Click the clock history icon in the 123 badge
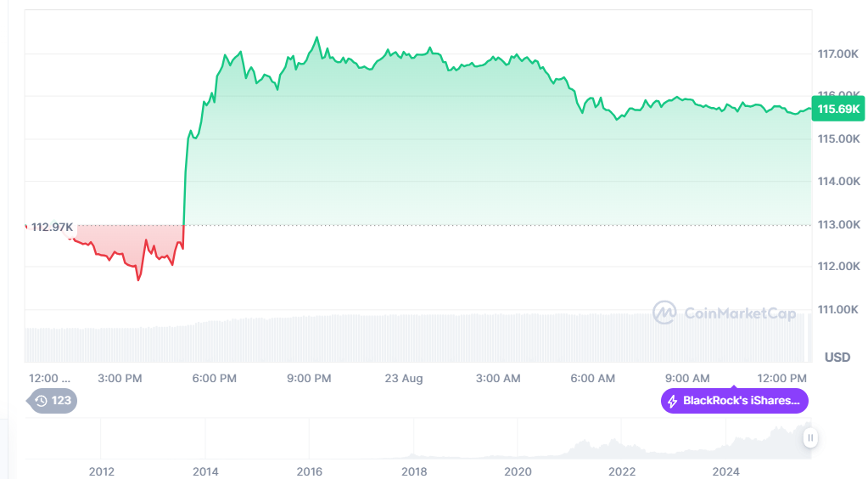Screen dimensions: 868x479 41,401
